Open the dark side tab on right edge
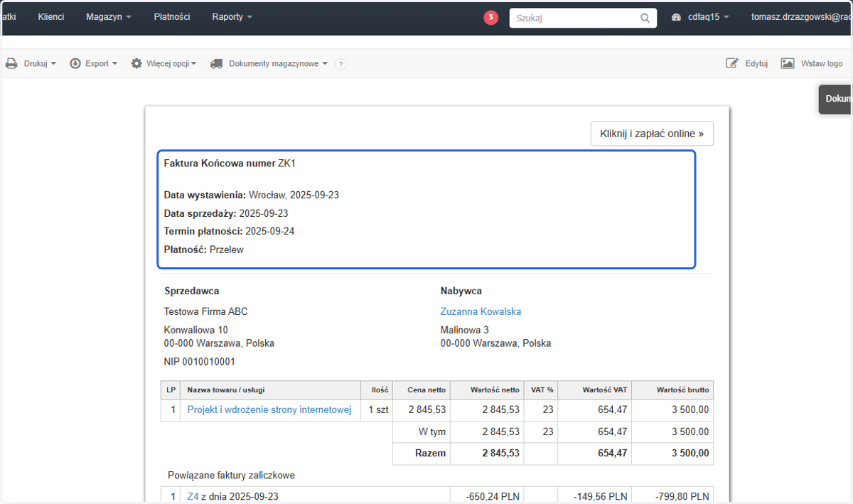 click(x=836, y=99)
